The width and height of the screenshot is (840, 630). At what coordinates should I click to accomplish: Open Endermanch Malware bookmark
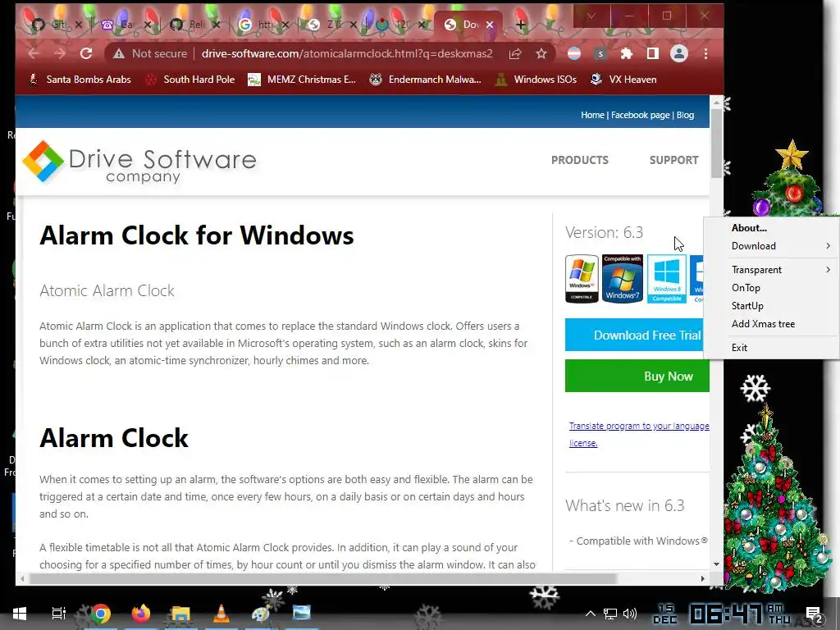(426, 80)
